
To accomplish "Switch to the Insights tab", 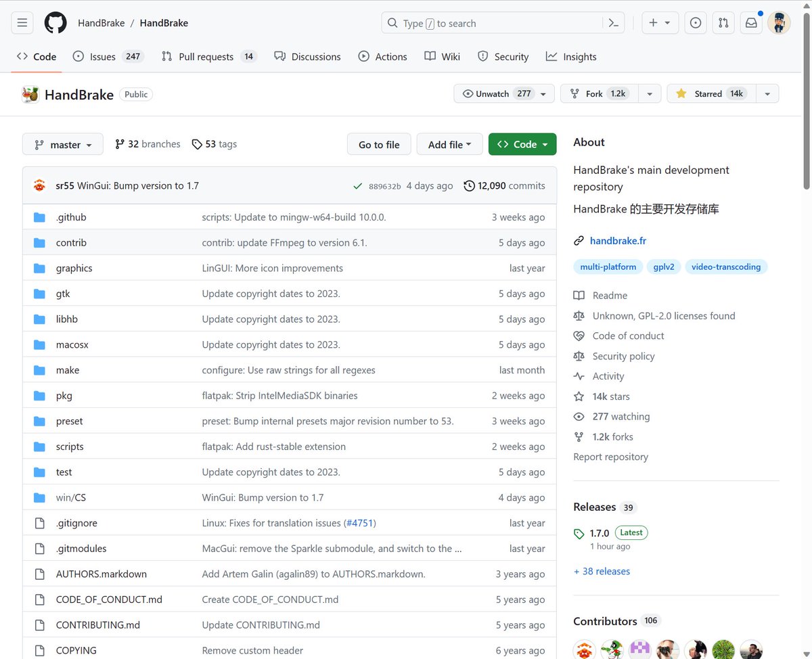I will (x=572, y=57).
